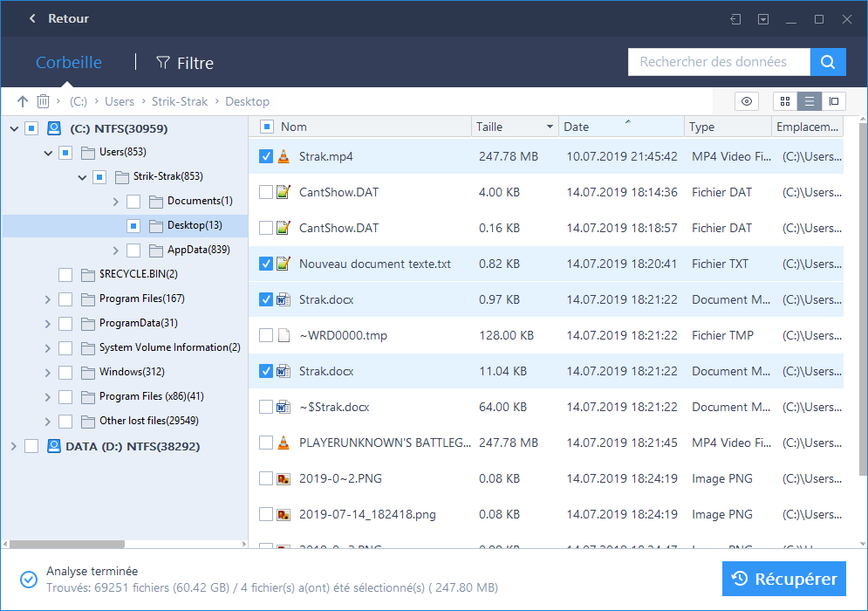Switch to thumbnail grid view
The image size is (868, 611).
[785, 101]
